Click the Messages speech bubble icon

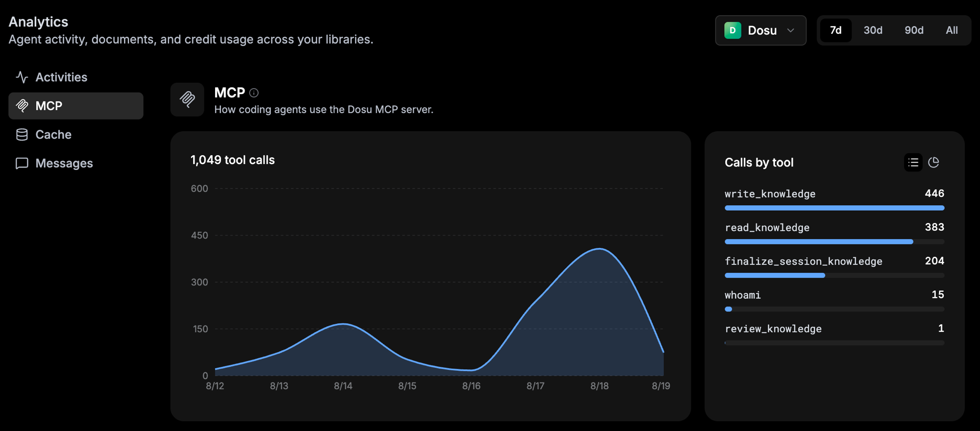click(22, 163)
